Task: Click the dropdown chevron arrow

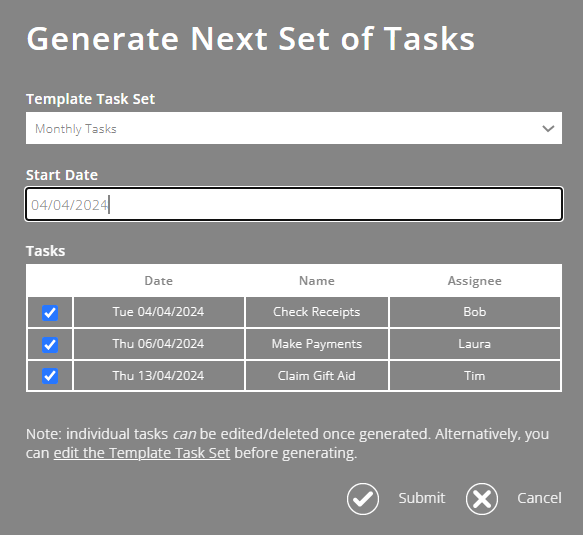Action: (548, 129)
